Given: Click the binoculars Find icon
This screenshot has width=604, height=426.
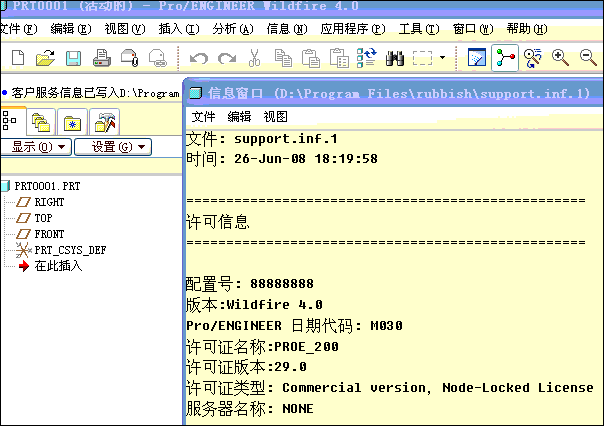Looking at the screenshot, I should 395,58.
